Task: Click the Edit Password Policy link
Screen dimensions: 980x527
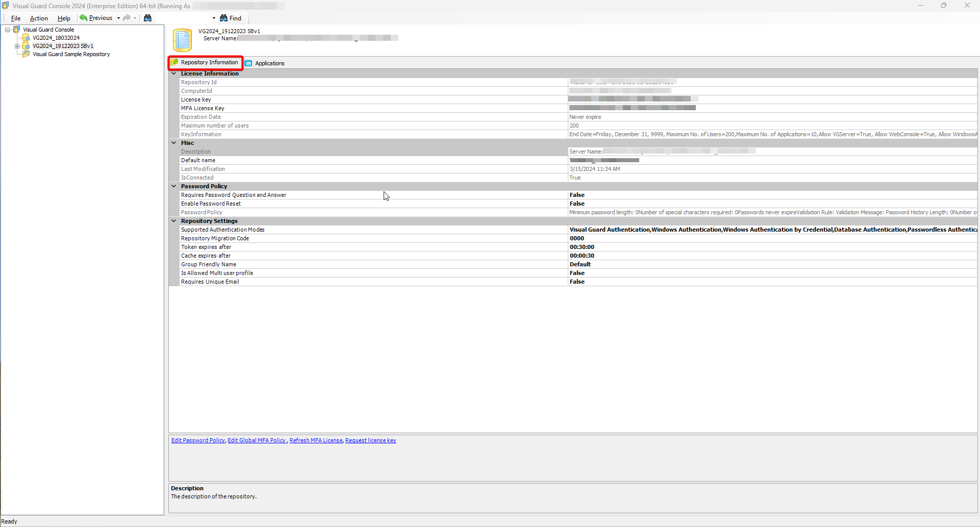Action: coord(198,440)
